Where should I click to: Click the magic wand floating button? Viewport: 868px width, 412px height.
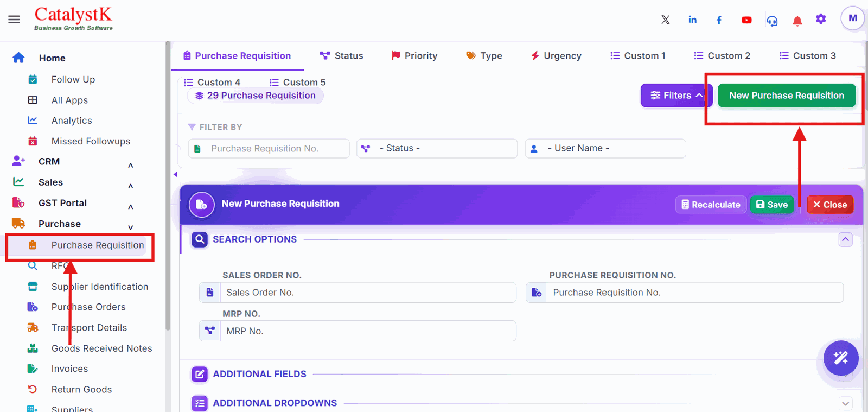click(x=841, y=358)
